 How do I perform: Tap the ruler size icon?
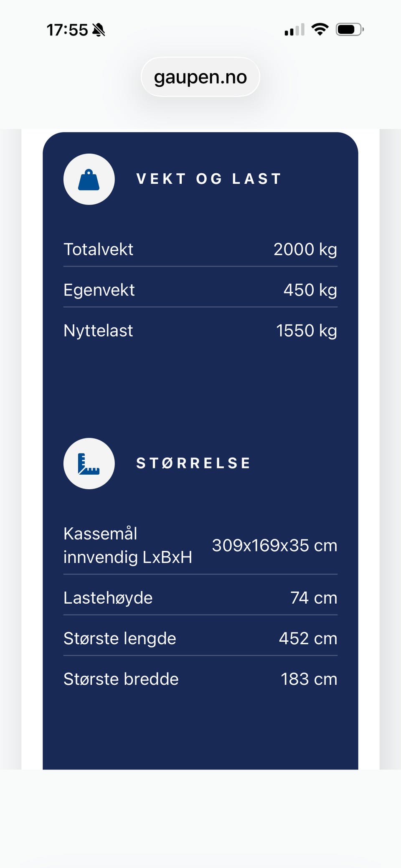pyautogui.click(x=89, y=464)
